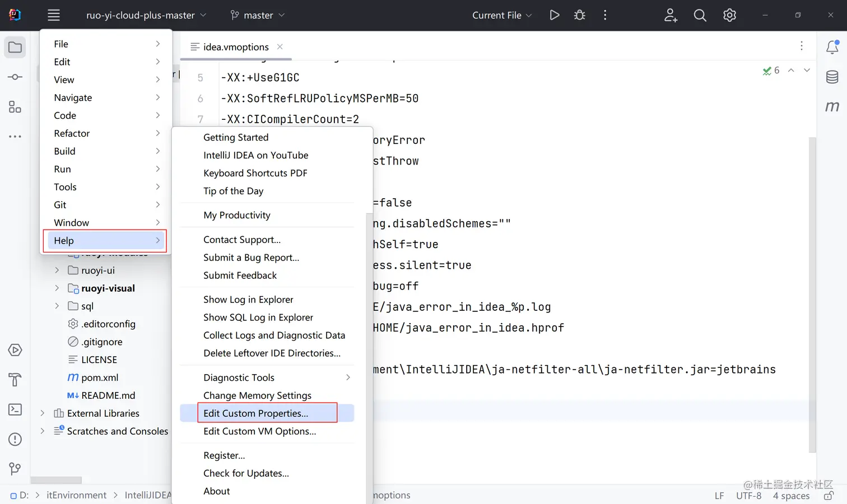This screenshot has height=504, width=847.
Task: Open IDE settings gear icon
Action: (x=729, y=15)
